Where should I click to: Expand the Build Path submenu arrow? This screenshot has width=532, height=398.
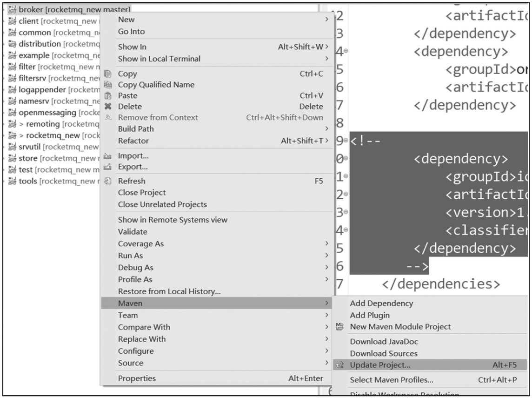coord(327,128)
